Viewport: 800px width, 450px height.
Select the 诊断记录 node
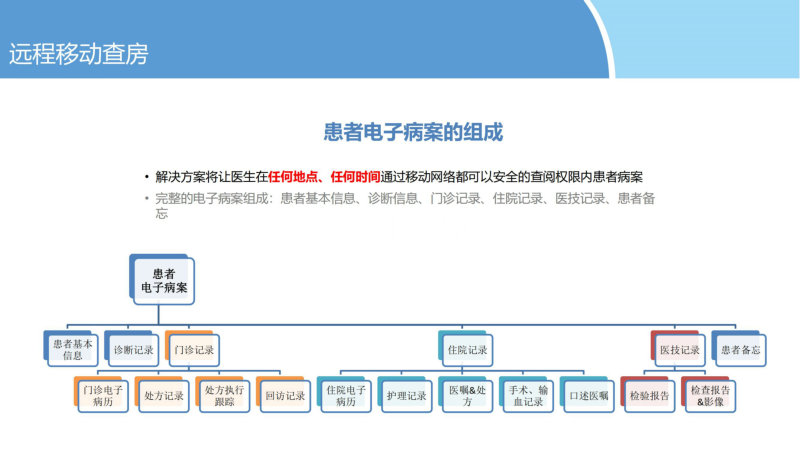(133, 350)
